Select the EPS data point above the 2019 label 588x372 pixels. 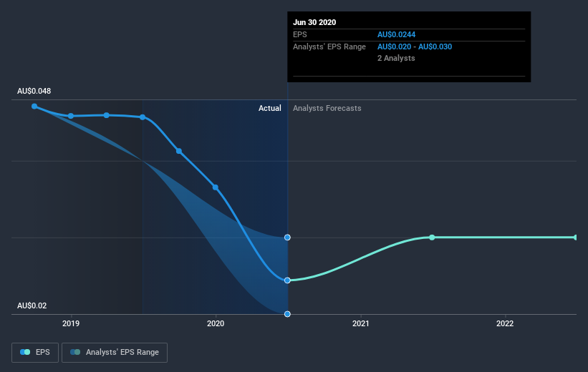pyautogui.click(x=71, y=116)
